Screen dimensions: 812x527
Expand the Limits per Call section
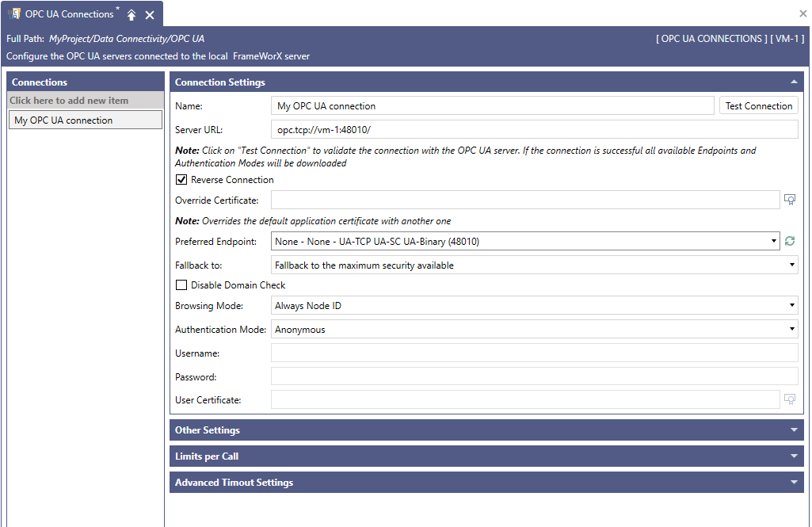(x=486, y=456)
